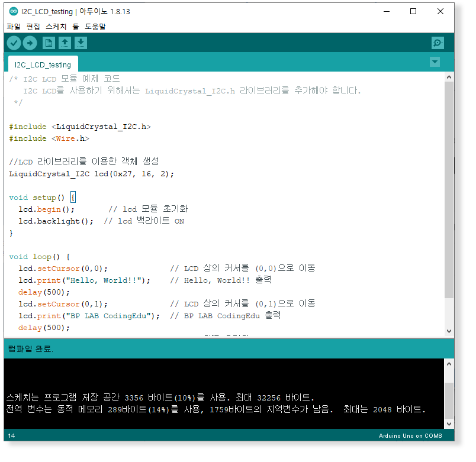Open the 파일 menu
The height and width of the screenshot is (462, 476).
click(x=14, y=27)
